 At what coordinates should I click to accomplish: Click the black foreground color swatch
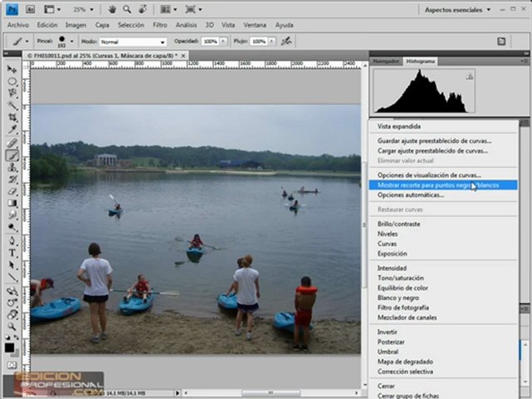coord(9,347)
